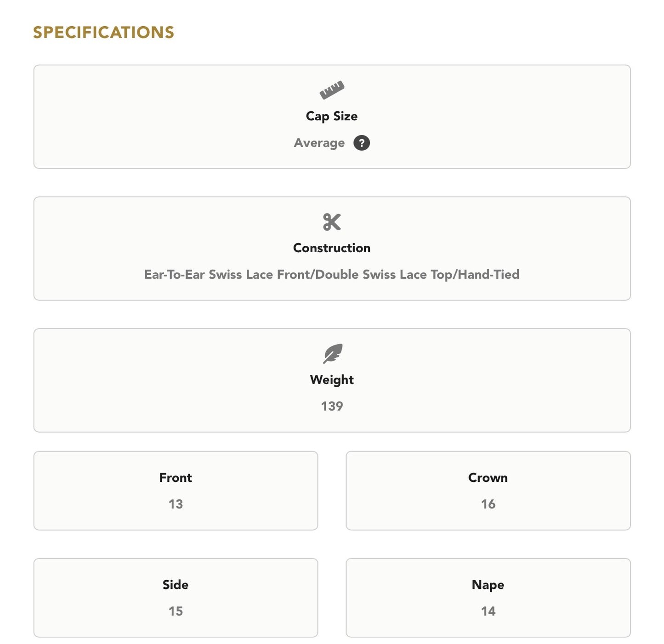The image size is (664, 644).
Task: Click the Ear-To-Ear Swiss Lace Front description
Action: coord(332,274)
